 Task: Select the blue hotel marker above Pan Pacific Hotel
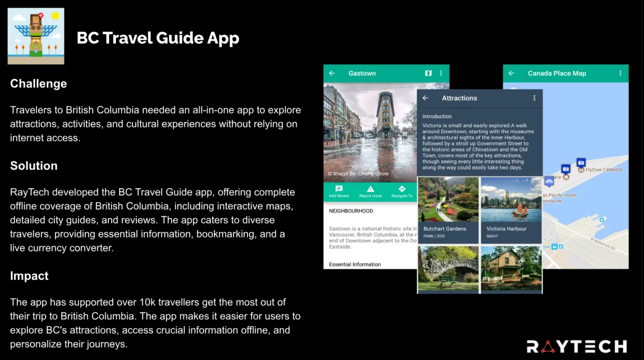tap(548, 182)
